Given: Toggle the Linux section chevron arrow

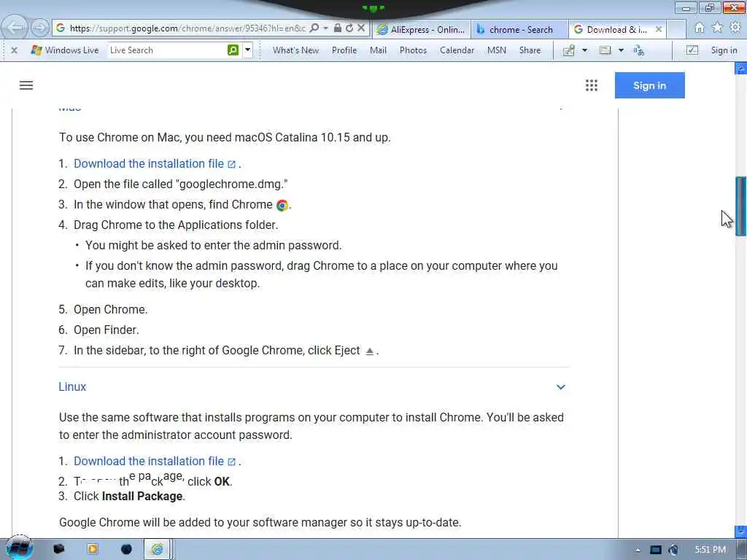Looking at the screenshot, I should (x=561, y=387).
